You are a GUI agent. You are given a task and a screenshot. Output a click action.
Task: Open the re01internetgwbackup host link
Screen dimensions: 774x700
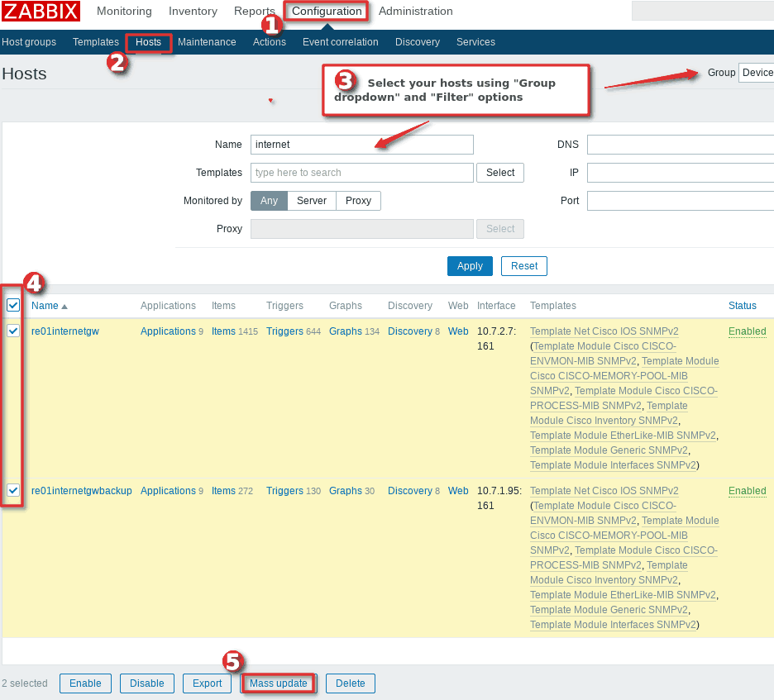(81, 491)
